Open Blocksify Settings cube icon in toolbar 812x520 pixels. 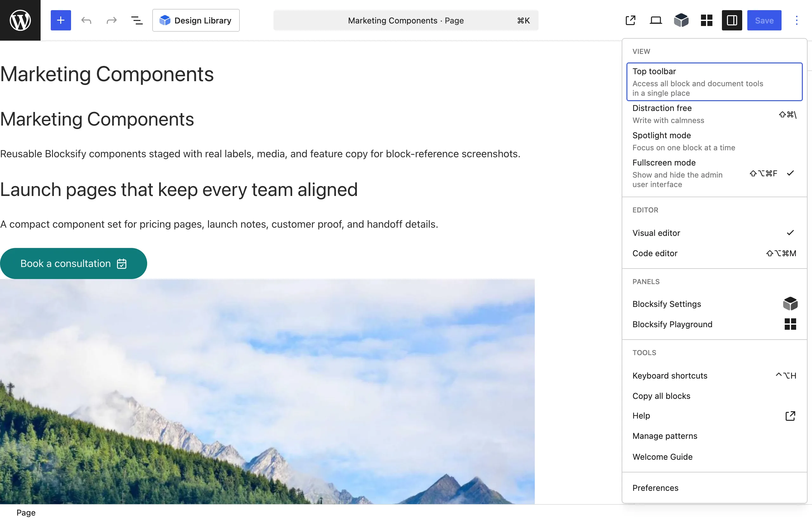click(x=681, y=20)
